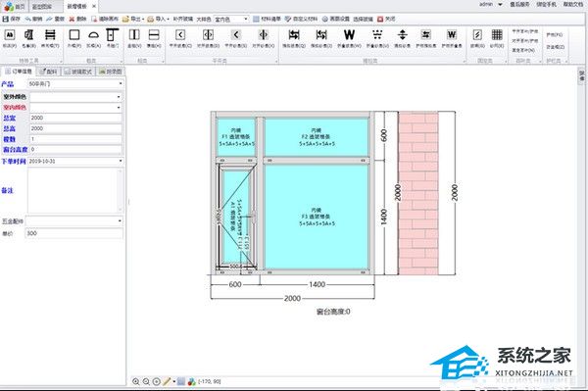Viewport: 588px width, 391px height.
Task: Click the red X 删除 delete button
Action: click(77, 19)
